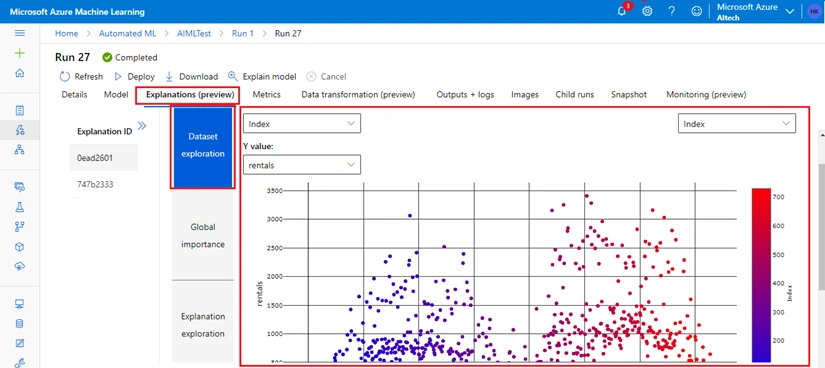Refresh the run
The width and height of the screenshot is (825, 368).
point(81,76)
